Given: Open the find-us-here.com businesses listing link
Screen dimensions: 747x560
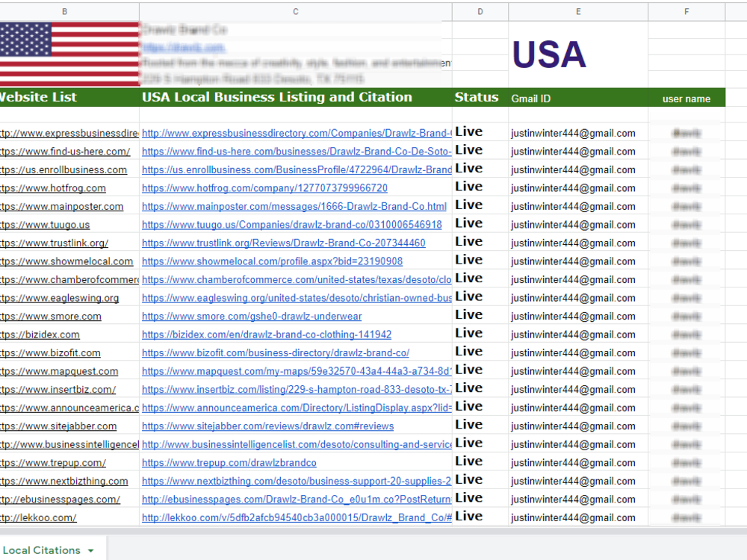Looking at the screenshot, I should pos(297,152).
